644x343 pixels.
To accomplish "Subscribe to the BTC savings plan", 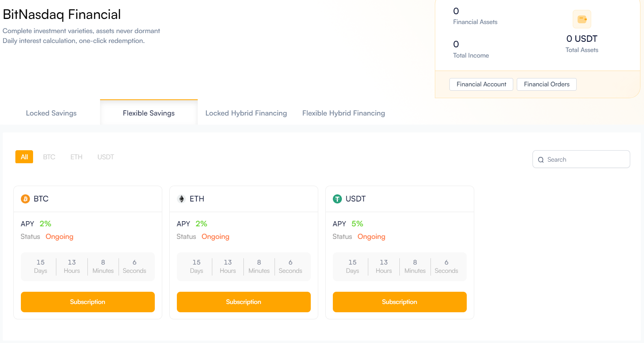I will click(87, 302).
